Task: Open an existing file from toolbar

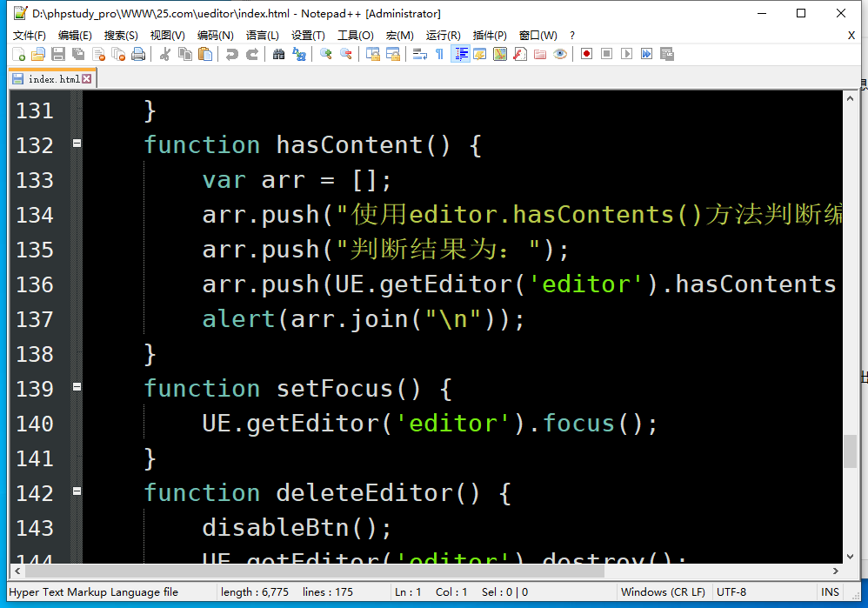Action: (x=37, y=54)
